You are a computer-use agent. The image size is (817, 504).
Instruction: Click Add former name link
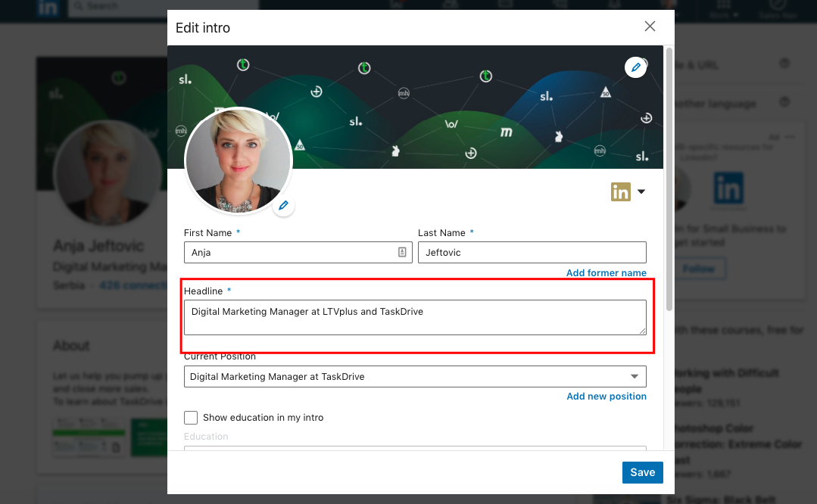(x=606, y=273)
